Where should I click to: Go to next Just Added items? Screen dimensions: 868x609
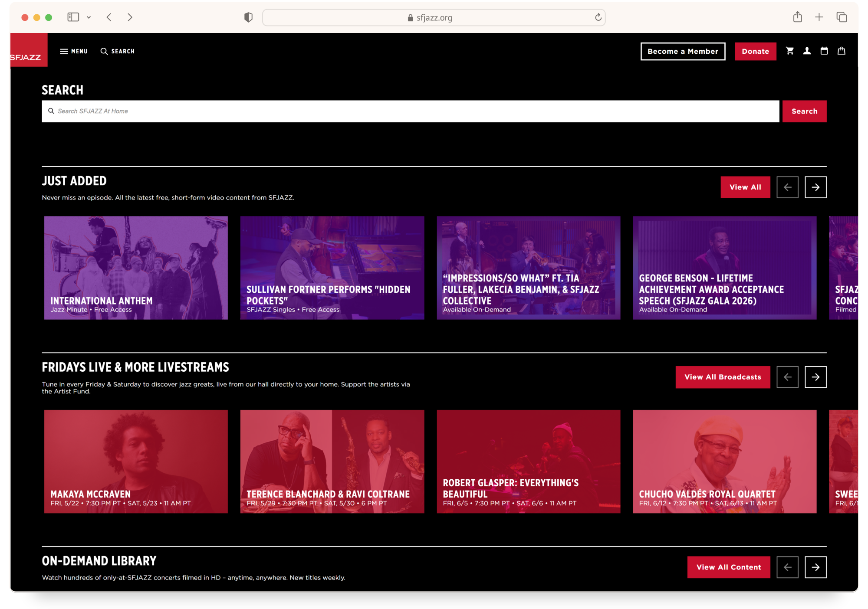pos(815,187)
